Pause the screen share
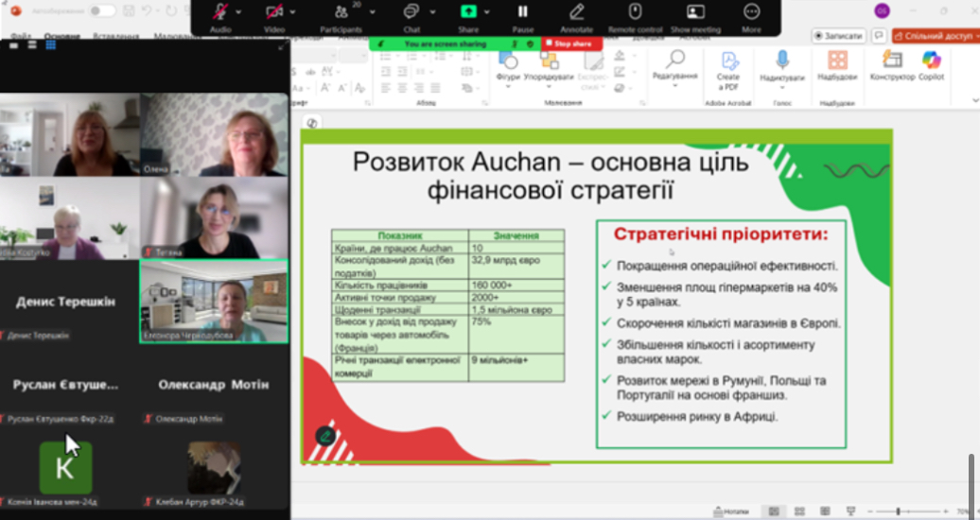This screenshot has width=980, height=520. [x=522, y=12]
